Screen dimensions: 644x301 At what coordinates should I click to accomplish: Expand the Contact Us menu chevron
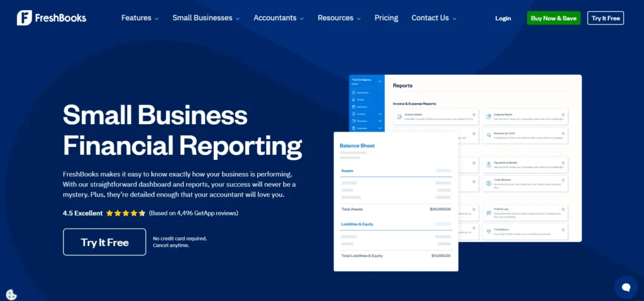pyautogui.click(x=454, y=19)
